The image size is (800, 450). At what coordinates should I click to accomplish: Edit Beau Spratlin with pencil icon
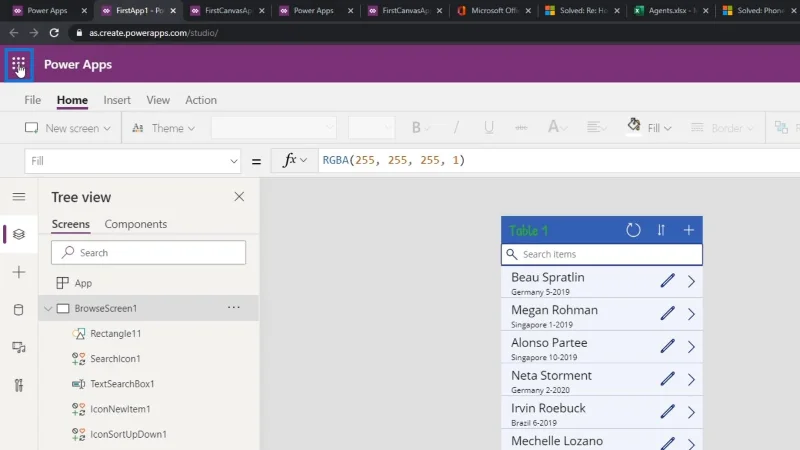coord(667,281)
